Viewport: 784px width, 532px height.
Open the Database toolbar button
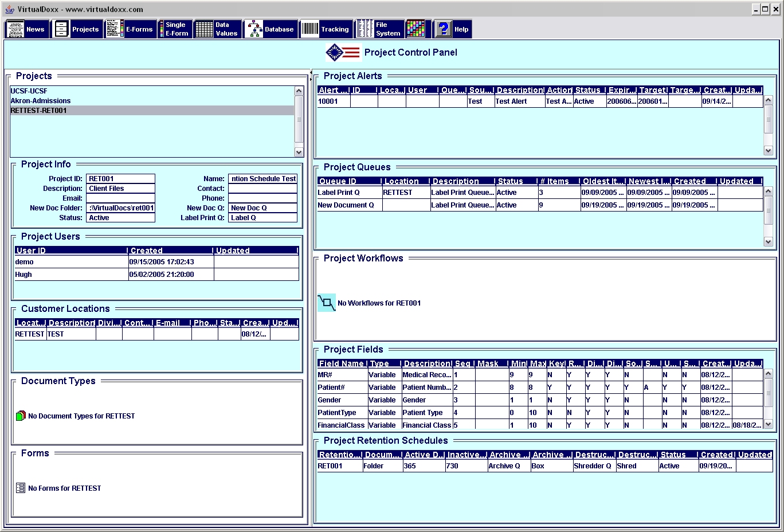(271, 29)
